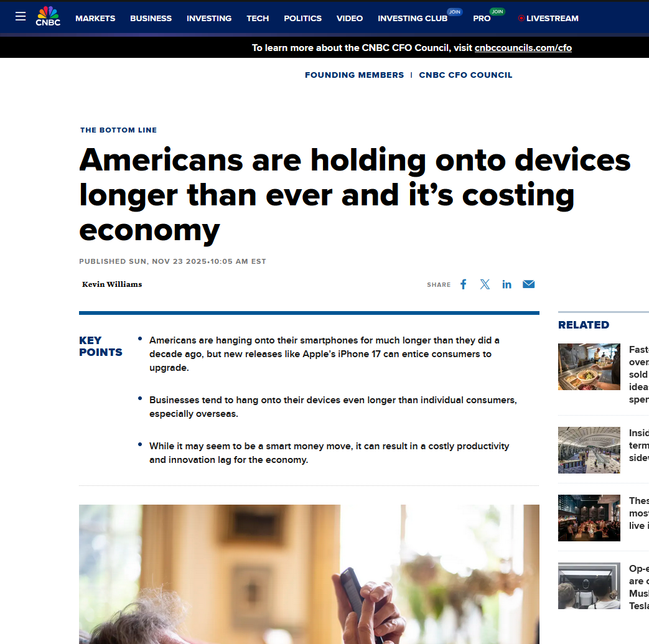Click the CNBC peacock logo
The image size is (649, 644).
coord(48,16)
